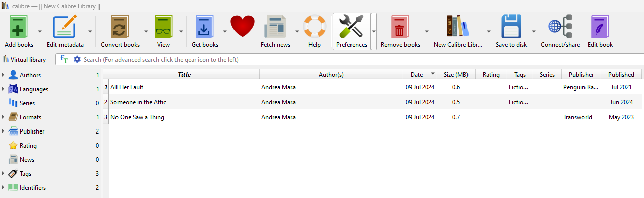Open the Add books dropdown arrow
This screenshot has width=644, height=198.
39,31
